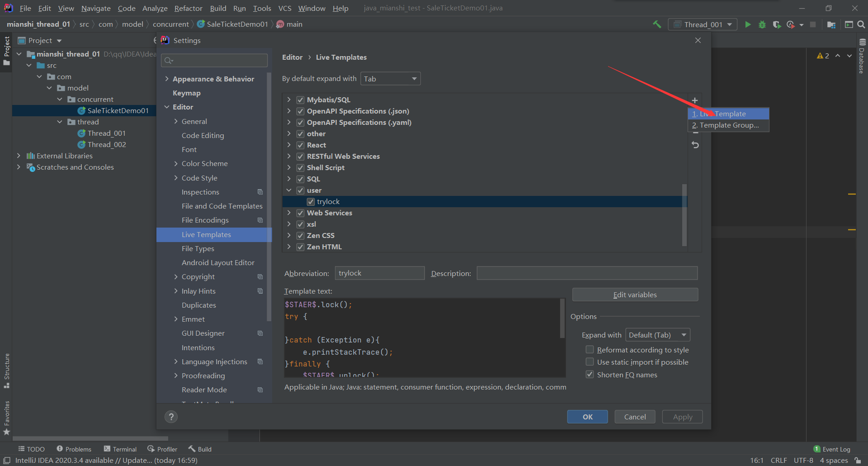Collapse the Editor settings section
This screenshot has width=868, height=466.
point(167,107)
